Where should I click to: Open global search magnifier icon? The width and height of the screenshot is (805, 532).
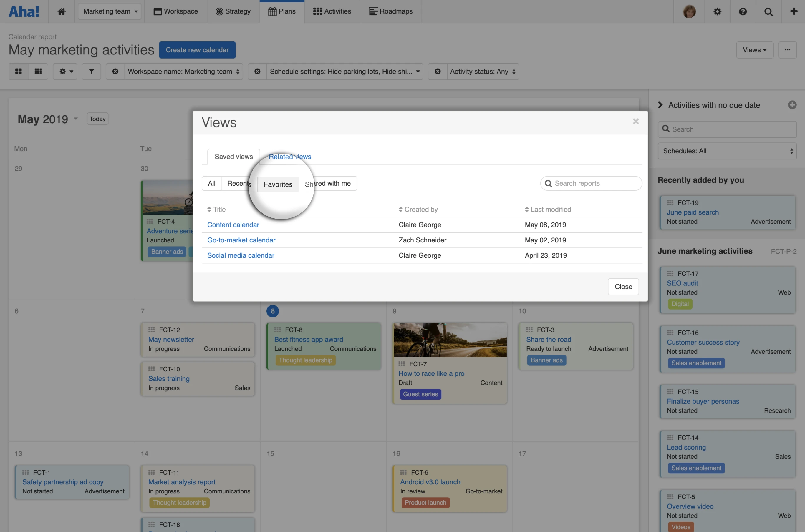768,11
